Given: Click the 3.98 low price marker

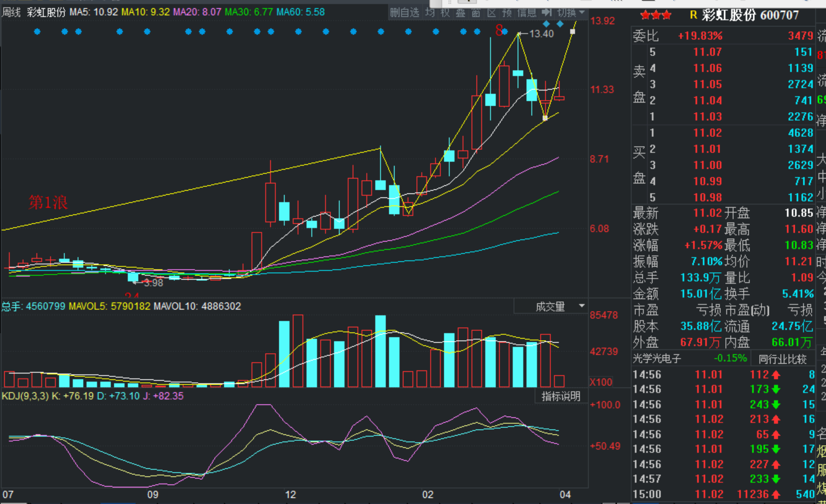Looking at the screenshot, I should tap(153, 283).
